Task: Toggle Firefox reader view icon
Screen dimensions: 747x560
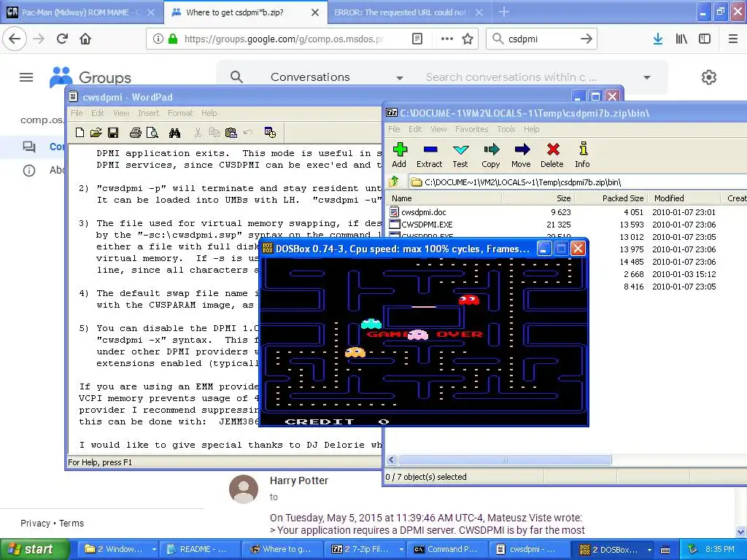Action: point(417,39)
